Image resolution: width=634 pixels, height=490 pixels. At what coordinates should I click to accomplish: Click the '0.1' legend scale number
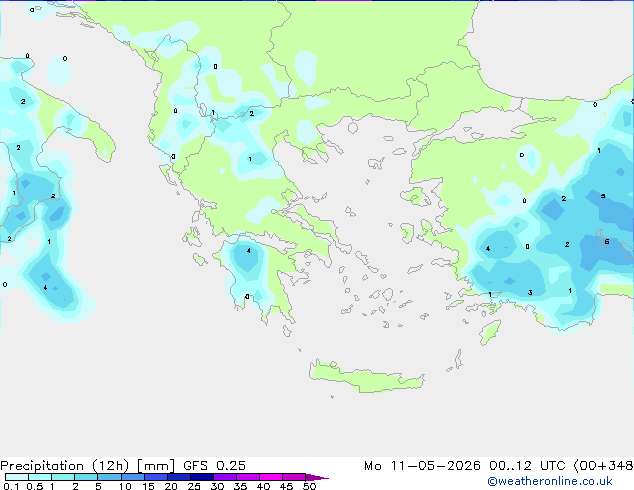11,486
